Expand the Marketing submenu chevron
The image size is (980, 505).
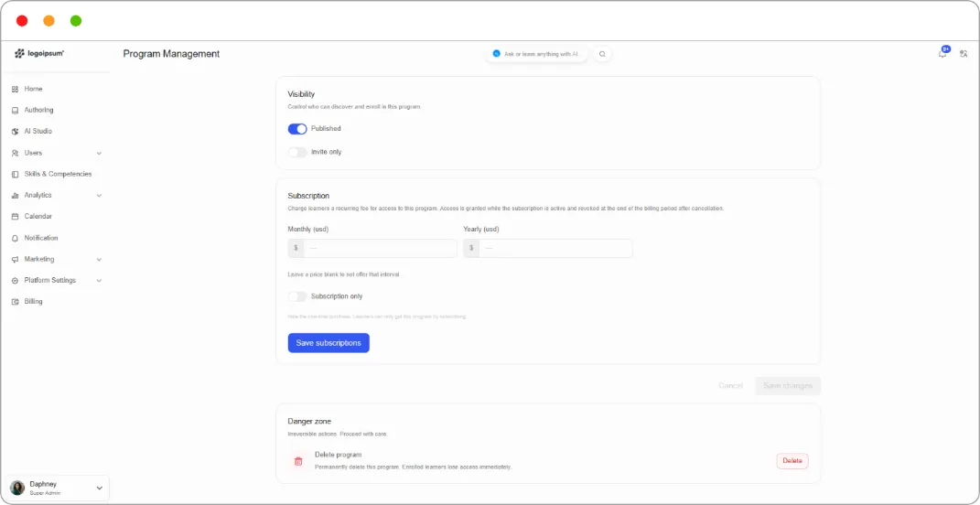(x=99, y=260)
